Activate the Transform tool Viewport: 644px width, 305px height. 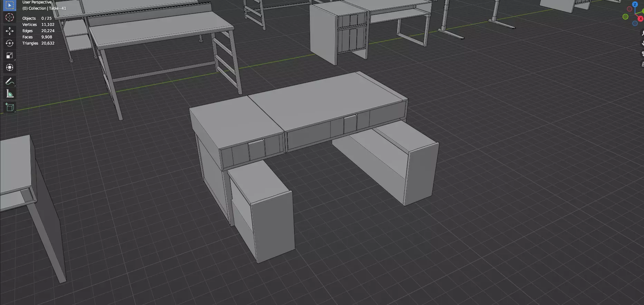[9, 67]
